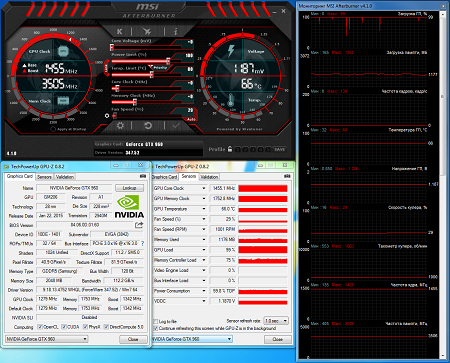Image resolution: width=450 pixels, height=363 pixels.
Task: Switch to Validation tab in right GPU-Z window
Action: [209, 177]
